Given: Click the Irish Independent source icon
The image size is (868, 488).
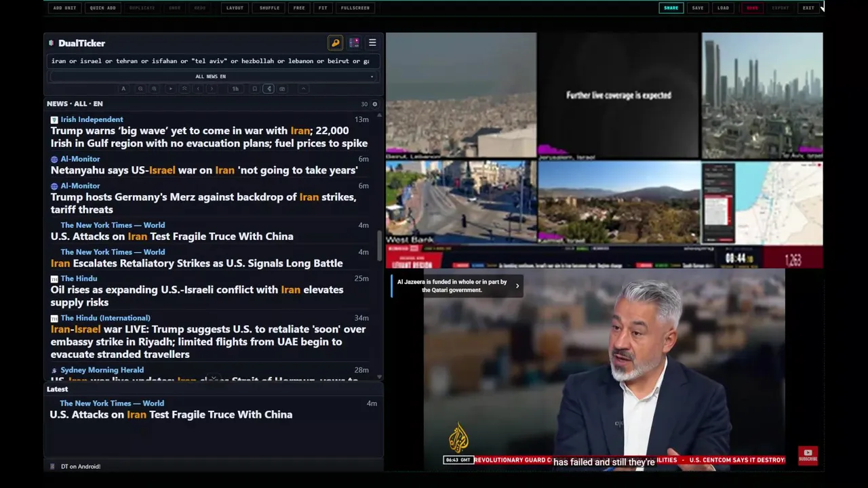Looking at the screenshot, I should pyautogui.click(x=54, y=120).
